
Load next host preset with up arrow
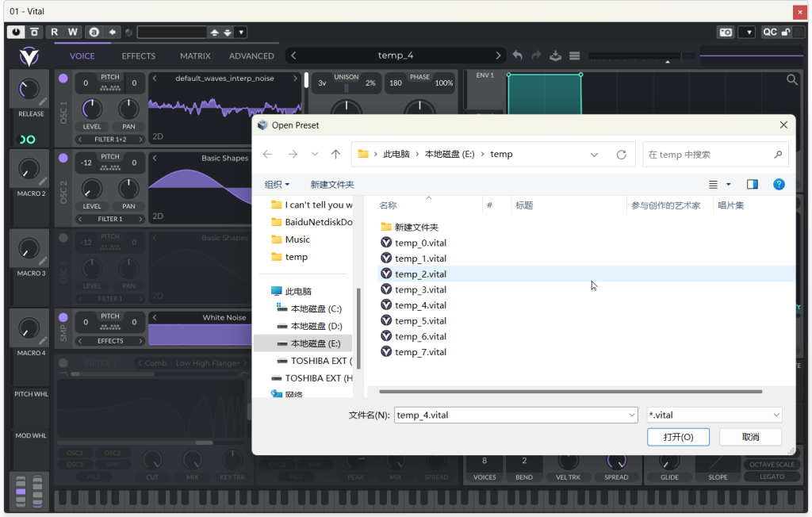(214, 33)
